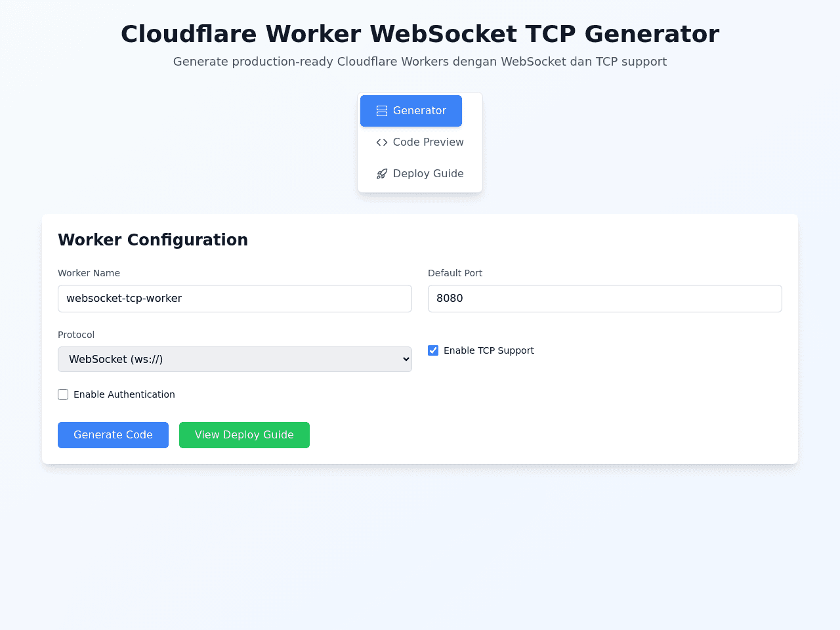Viewport: 840px width, 630px height.
Task: Focus the Worker Name input field
Action: click(x=235, y=299)
